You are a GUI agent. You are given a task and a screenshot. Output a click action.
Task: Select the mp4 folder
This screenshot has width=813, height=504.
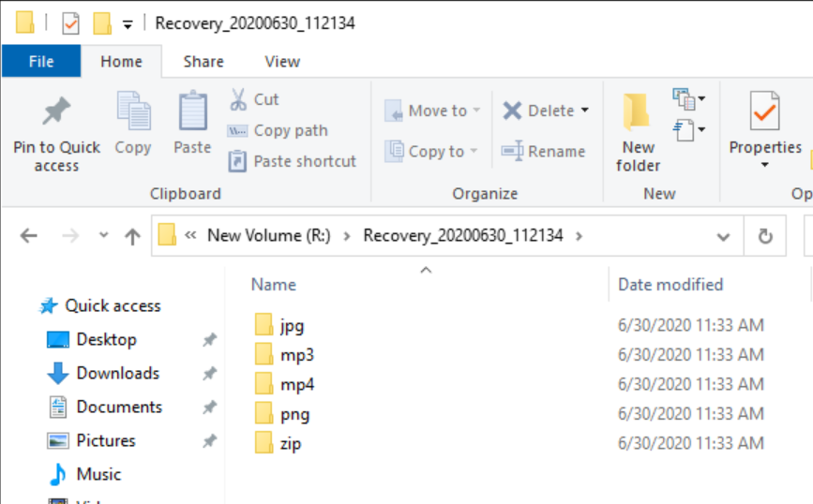[296, 384]
